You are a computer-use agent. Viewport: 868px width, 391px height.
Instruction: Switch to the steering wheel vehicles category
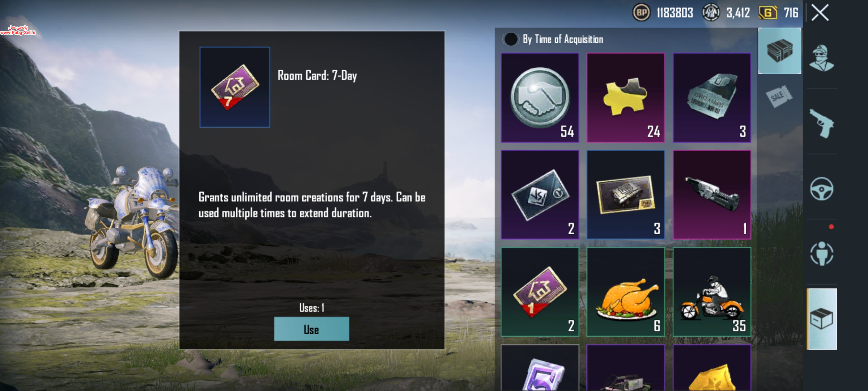click(x=821, y=189)
